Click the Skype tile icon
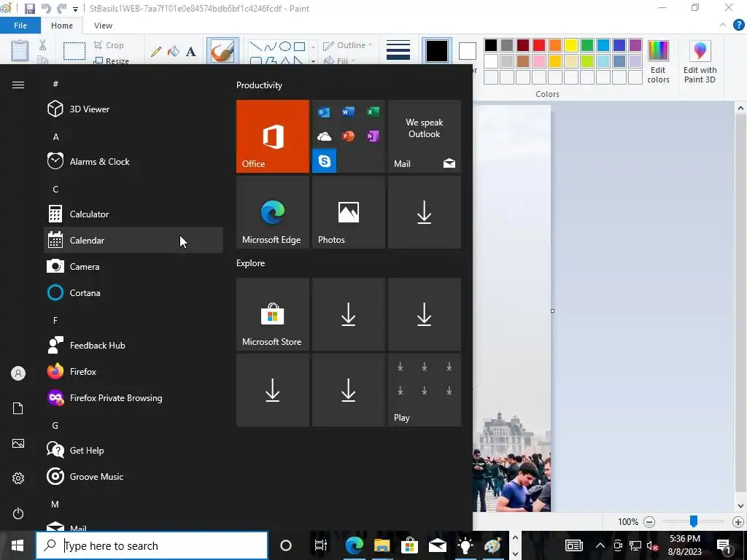This screenshot has height=560, width=747. point(325,161)
